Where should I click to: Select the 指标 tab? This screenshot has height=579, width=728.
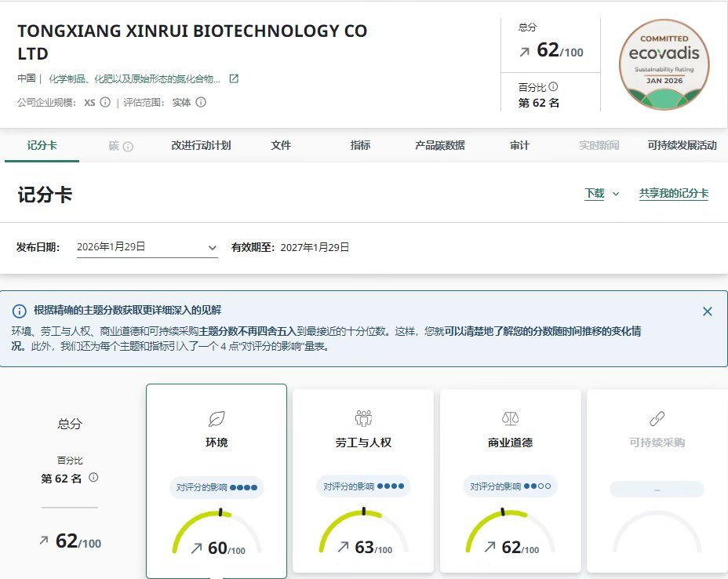(360, 145)
